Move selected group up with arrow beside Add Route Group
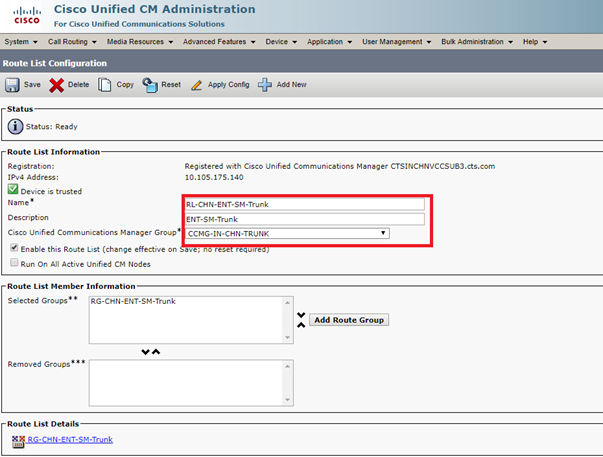 (x=301, y=325)
